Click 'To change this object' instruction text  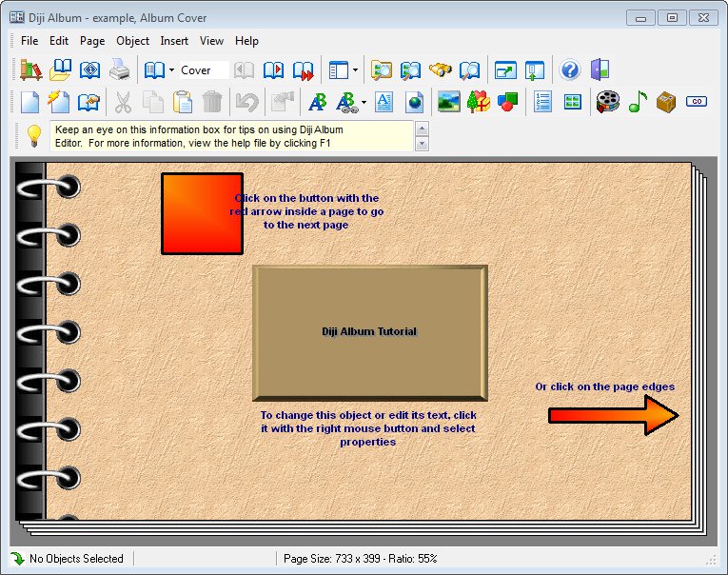pos(368,428)
